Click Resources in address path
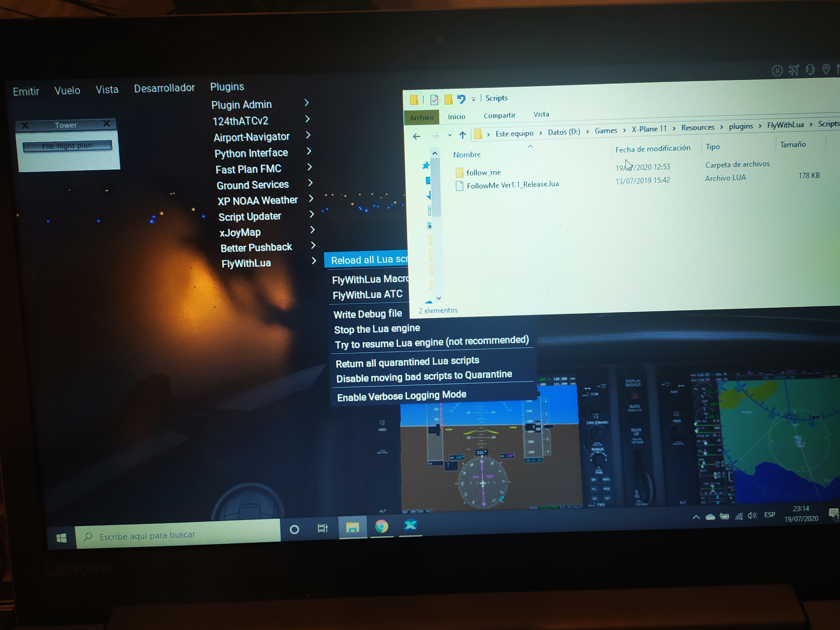 (698, 127)
